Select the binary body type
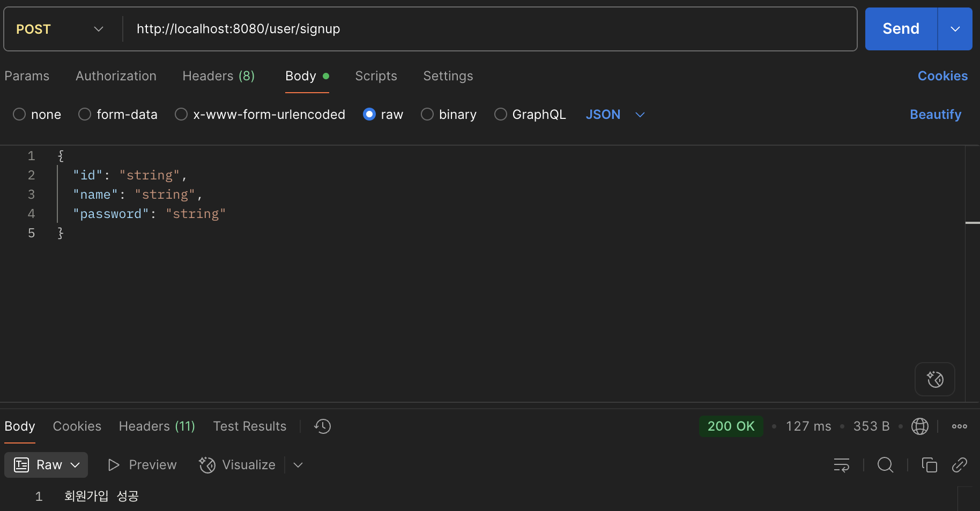This screenshot has width=980, height=511. [x=449, y=115]
